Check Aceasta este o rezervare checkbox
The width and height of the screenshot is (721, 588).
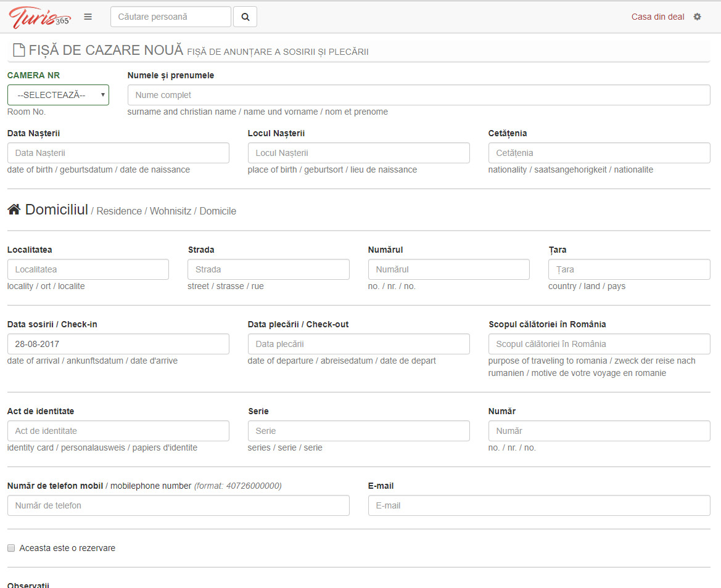click(x=11, y=548)
